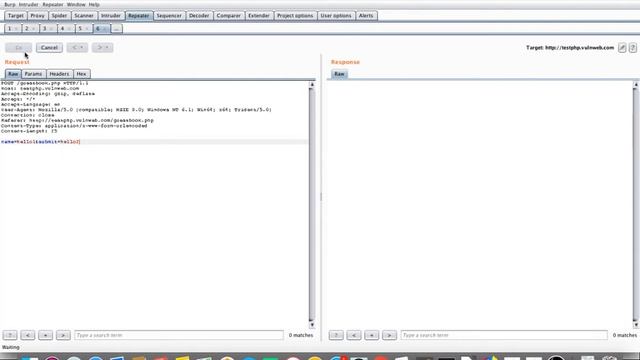Click the request search help '?' button
The image size is (640, 360).
[10, 335]
